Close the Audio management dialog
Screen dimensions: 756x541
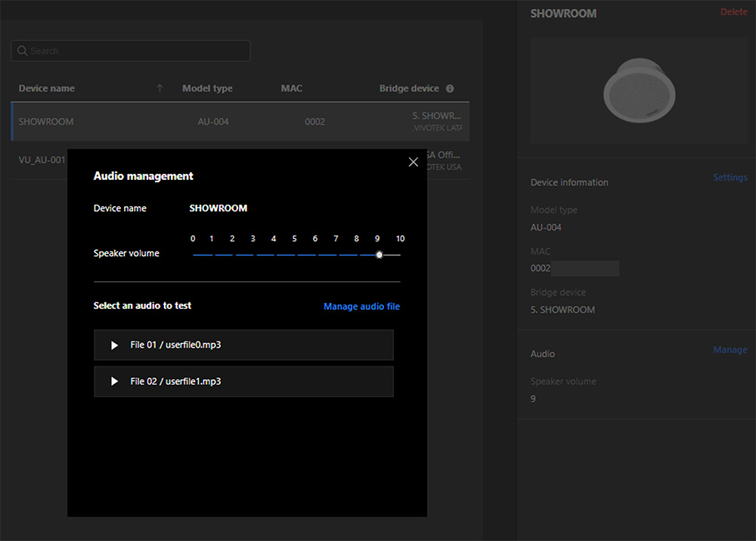tap(413, 162)
